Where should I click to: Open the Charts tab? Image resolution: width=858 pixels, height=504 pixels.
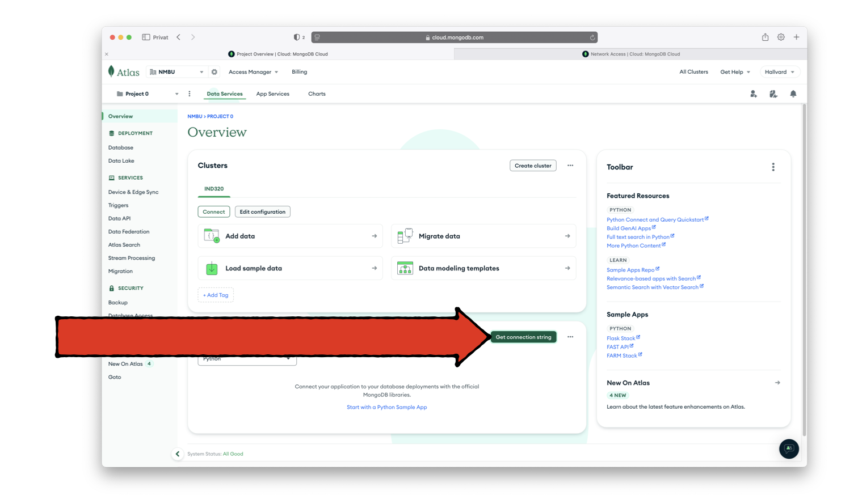tap(317, 94)
